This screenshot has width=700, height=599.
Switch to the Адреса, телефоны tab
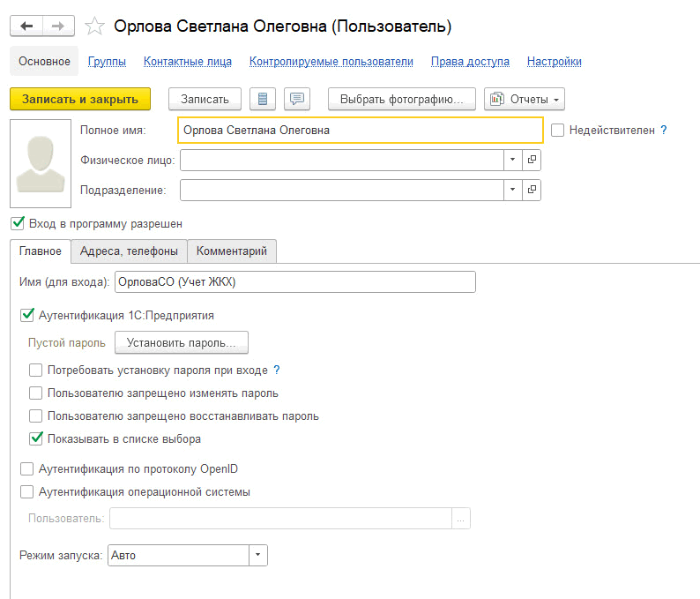click(129, 251)
